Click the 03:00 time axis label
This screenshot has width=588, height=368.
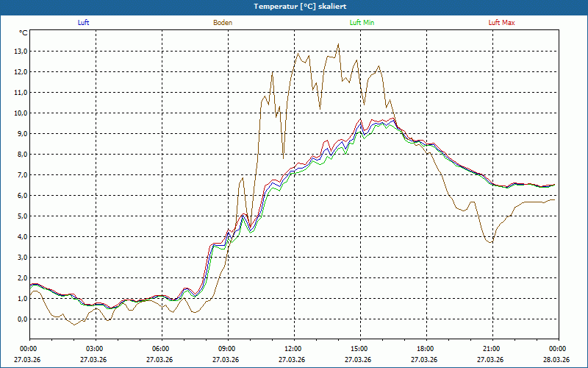pos(94,349)
